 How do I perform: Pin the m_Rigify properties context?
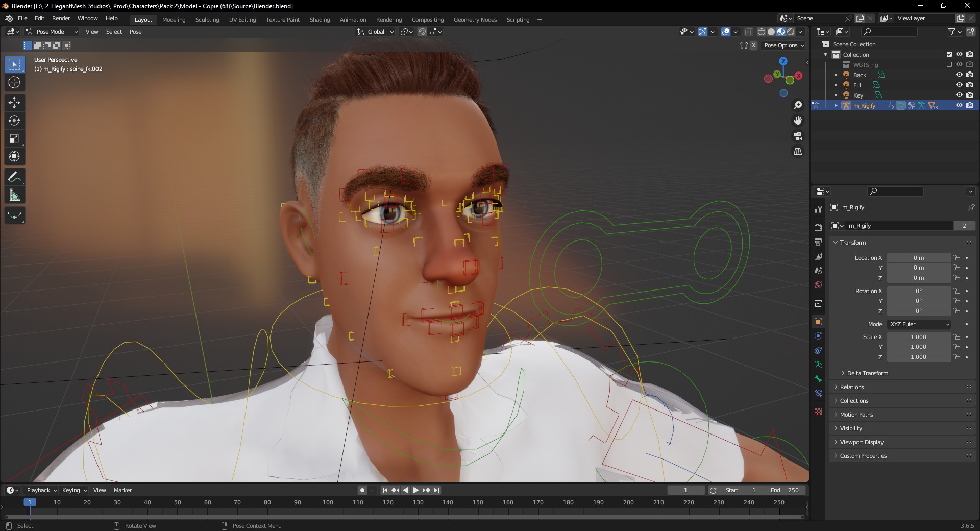point(971,207)
